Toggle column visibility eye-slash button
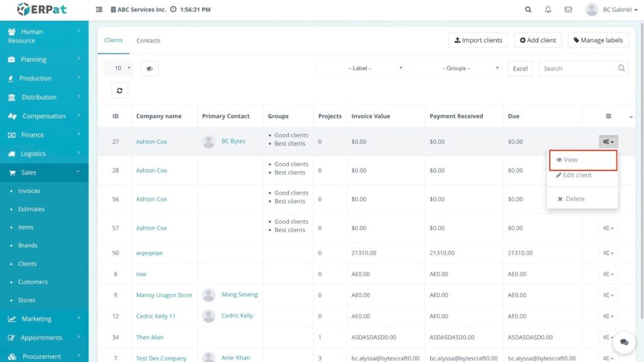 pos(149,69)
